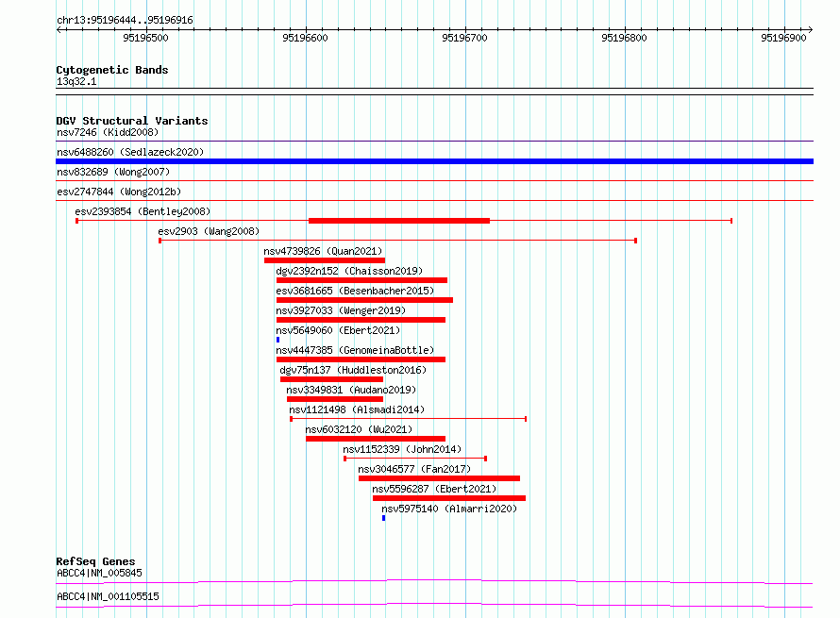The width and height of the screenshot is (840, 618).
Task: Click the red bar under nsv6032120
Action: [376, 439]
